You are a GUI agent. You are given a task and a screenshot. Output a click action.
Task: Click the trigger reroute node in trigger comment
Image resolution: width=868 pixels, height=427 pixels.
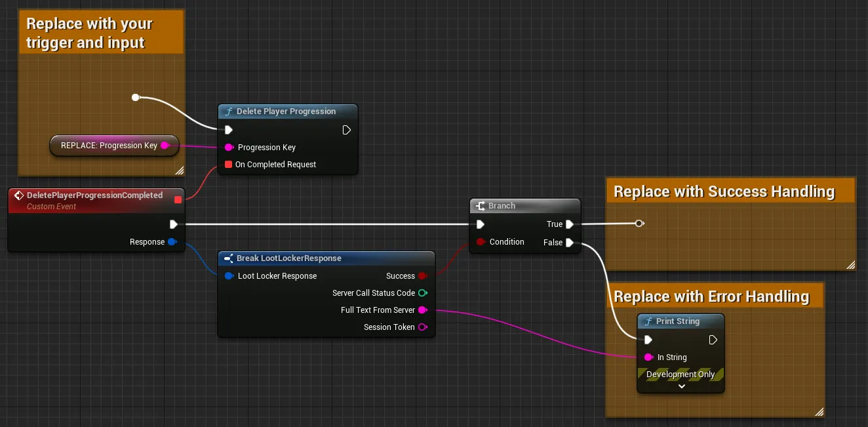tap(136, 97)
